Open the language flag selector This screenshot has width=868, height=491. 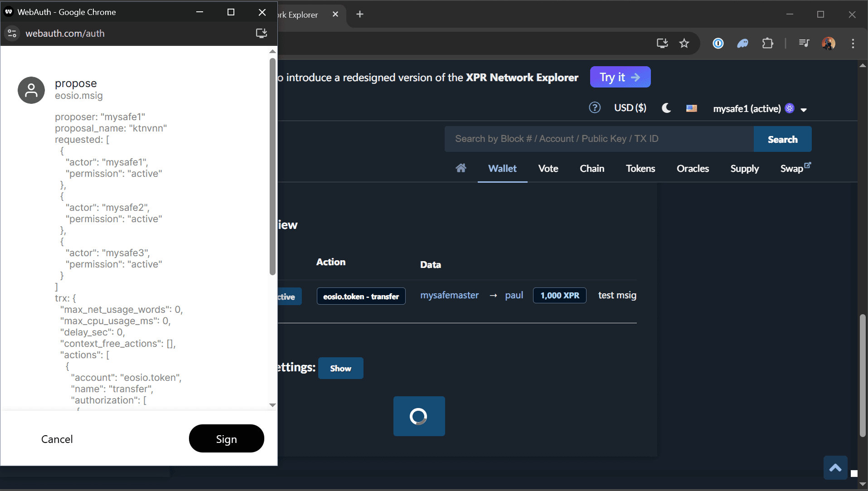[692, 108]
